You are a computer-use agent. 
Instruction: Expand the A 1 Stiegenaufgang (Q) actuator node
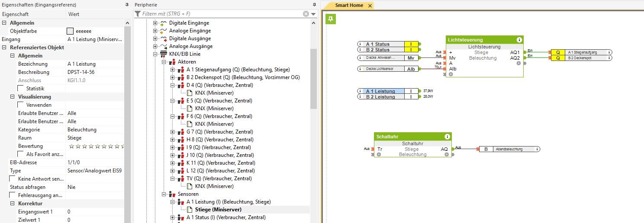point(173,70)
